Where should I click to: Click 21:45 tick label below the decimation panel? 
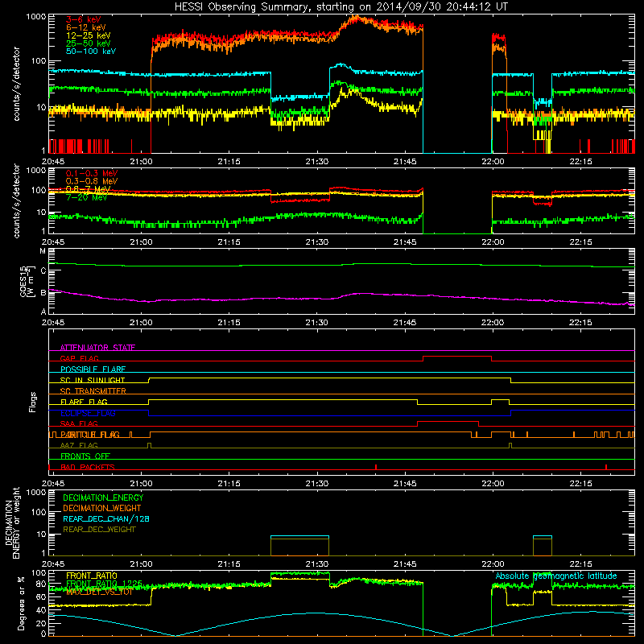point(405,564)
